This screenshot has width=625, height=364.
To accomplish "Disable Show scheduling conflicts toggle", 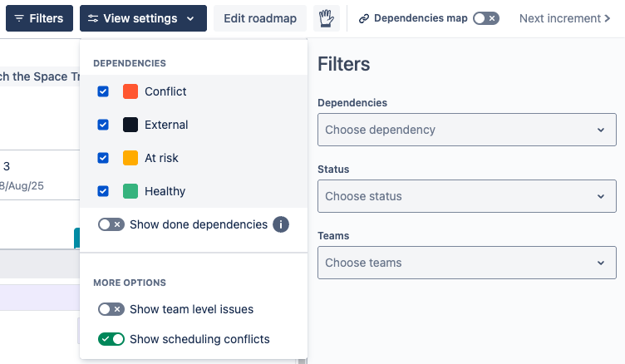I will pos(111,339).
